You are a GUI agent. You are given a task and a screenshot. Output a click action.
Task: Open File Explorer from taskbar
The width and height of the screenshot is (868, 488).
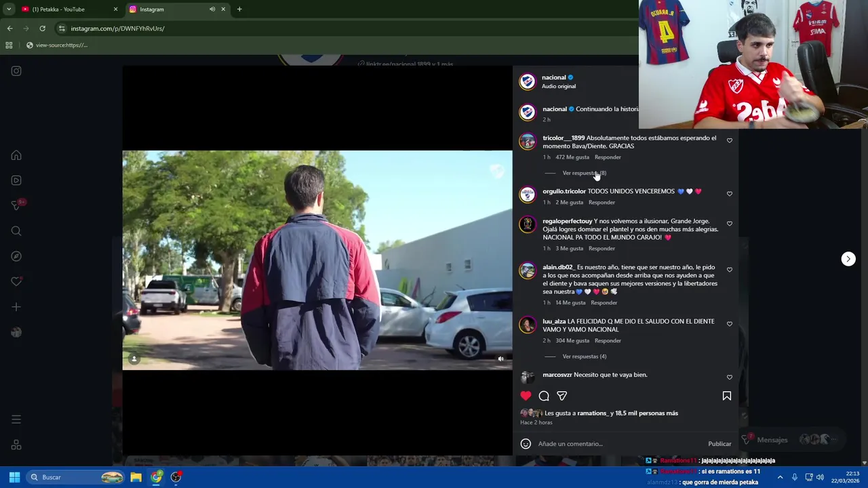(136, 477)
